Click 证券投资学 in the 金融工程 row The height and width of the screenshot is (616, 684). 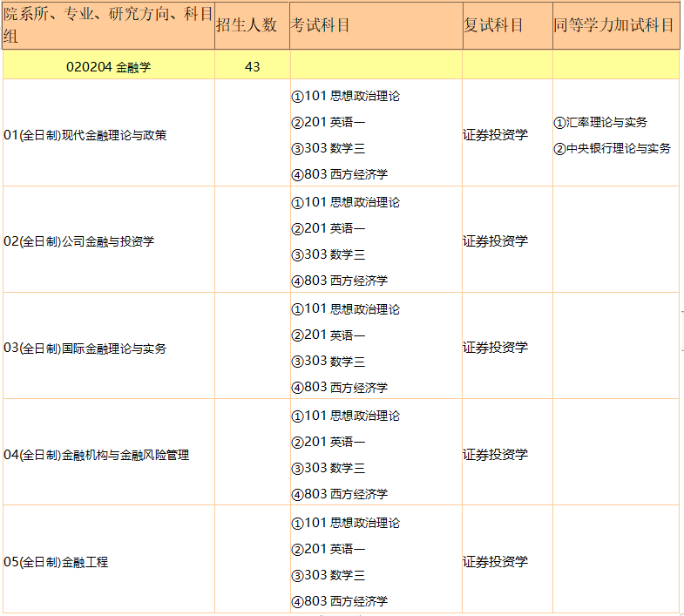pos(495,562)
